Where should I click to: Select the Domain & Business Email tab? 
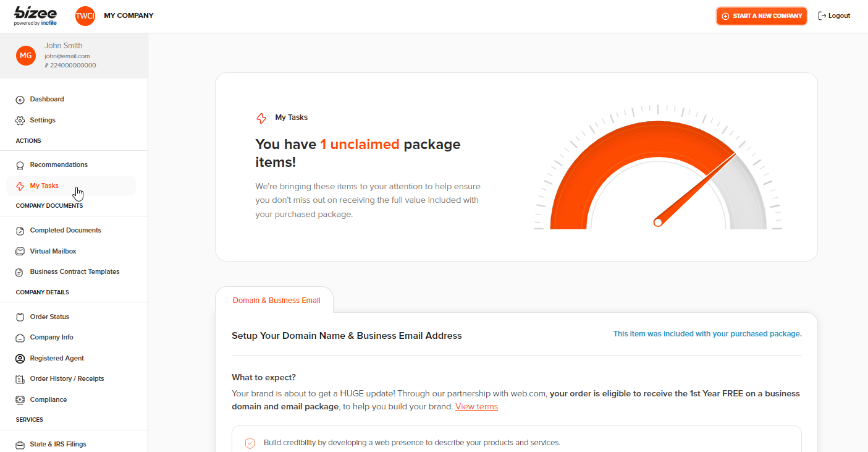pos(276,301)
